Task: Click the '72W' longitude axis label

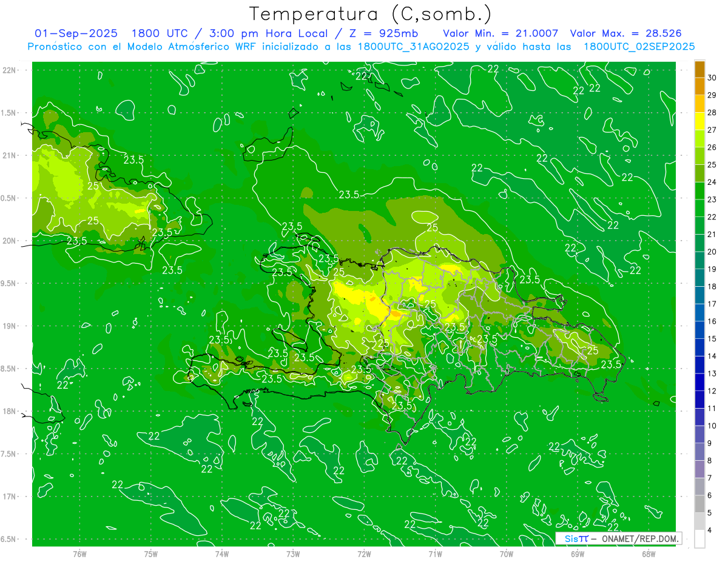Action: coord(364,554)
